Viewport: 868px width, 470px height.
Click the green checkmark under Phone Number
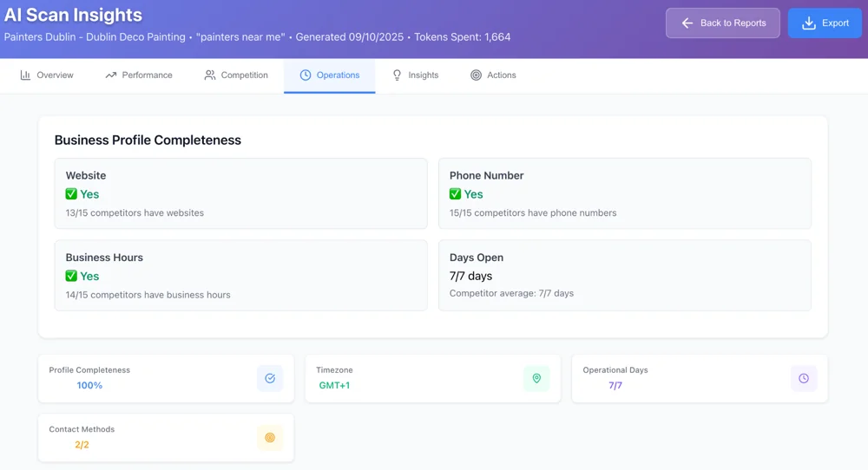[x=456, y=194]
